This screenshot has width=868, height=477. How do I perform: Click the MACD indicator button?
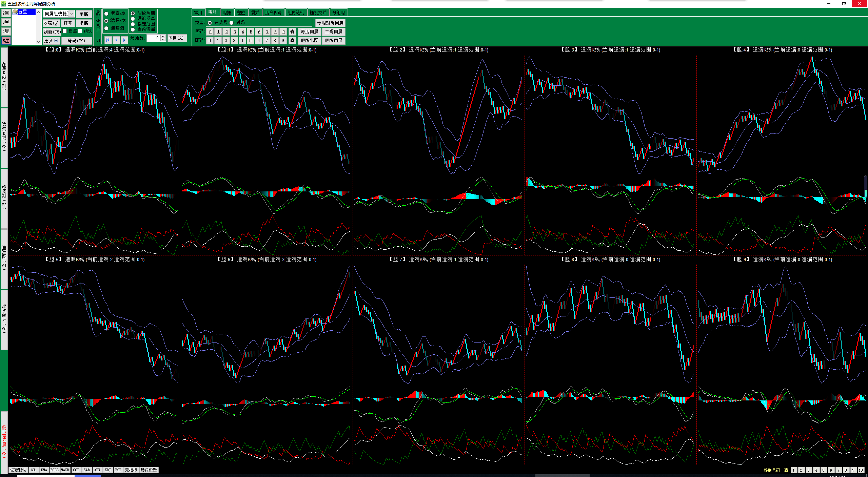(x=65, y=470)
